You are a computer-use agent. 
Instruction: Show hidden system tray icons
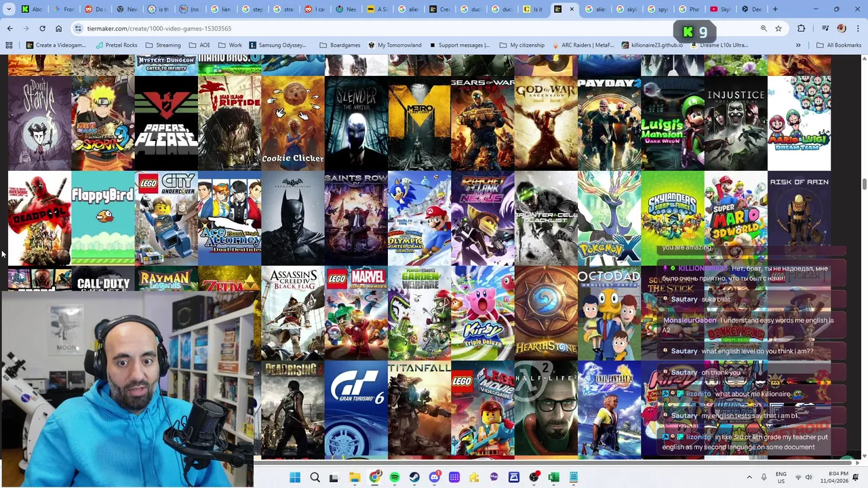[749, 478]
